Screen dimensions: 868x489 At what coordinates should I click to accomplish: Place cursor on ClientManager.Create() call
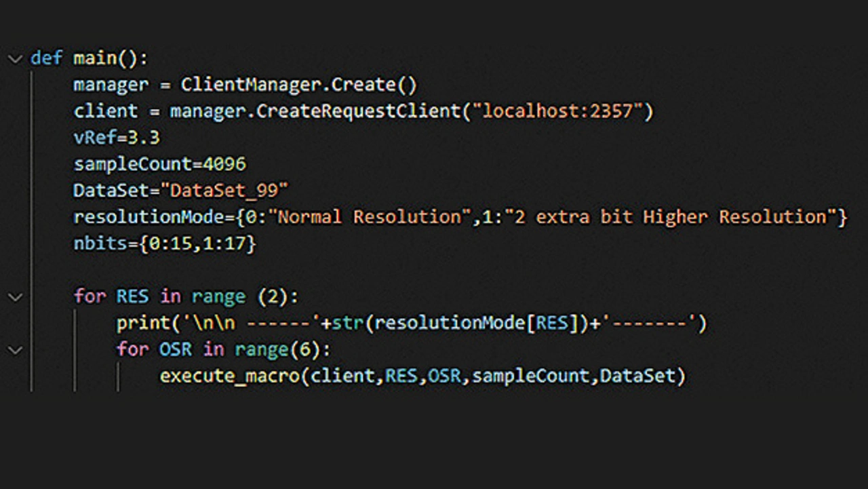click(x=298, y=85)
